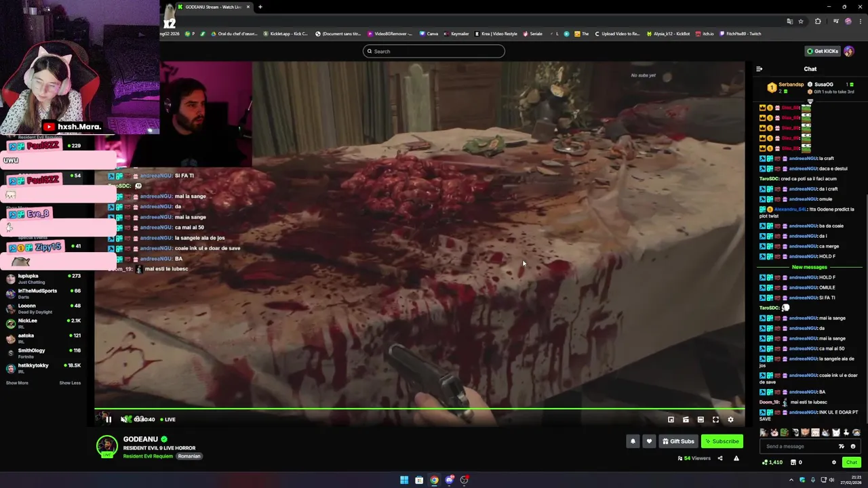Open the VideoBGRemover bookmark
Image resolution: width=868 pixels, height=488 pixels.
(390, 34)
